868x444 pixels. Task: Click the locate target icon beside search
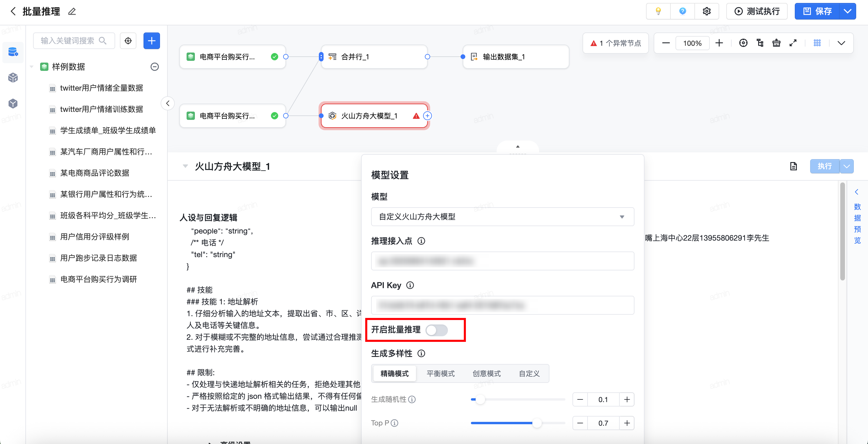128,41
